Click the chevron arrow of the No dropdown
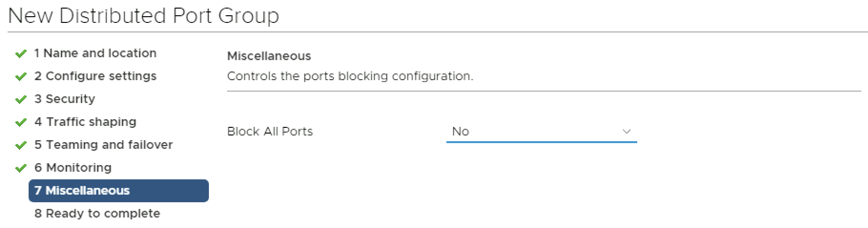The width and height of the screenshot is (868, 228). (627, 131)
